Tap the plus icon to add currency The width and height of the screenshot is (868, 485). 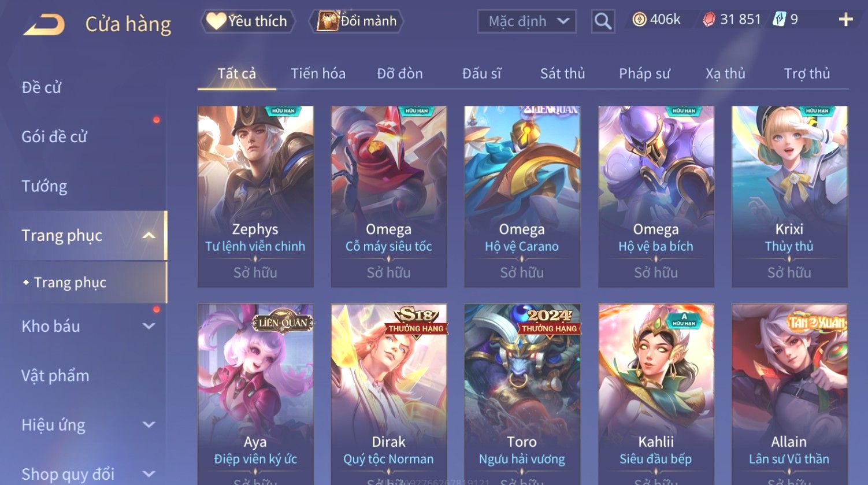coord(845,20)
